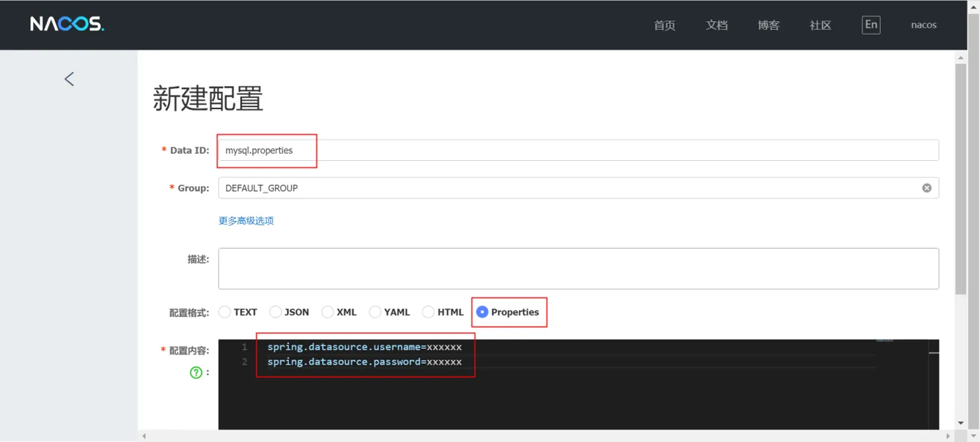Select the YAML format radio button
The image size is (980, 442).
(375, 312)
